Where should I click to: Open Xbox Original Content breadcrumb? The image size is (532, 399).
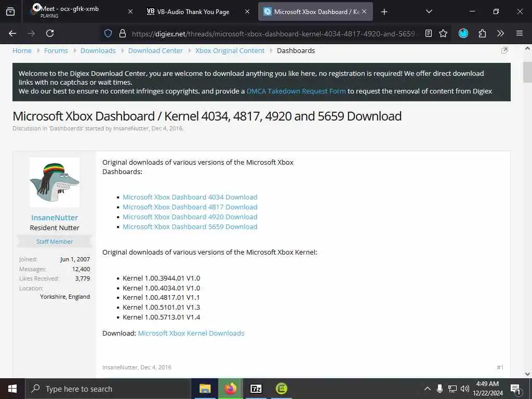[230, 50]
